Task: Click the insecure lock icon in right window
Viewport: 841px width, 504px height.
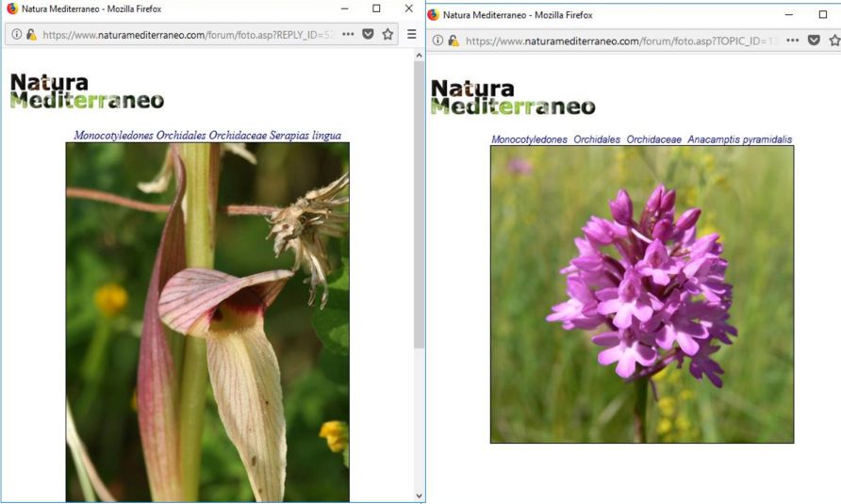Action: pyautogui.click(x=453, y=41)
